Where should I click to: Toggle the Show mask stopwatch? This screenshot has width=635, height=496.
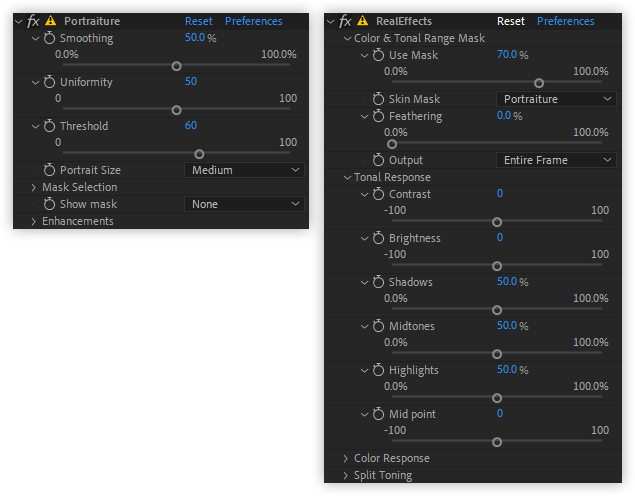pyautogui.click(x=49, y=204)
